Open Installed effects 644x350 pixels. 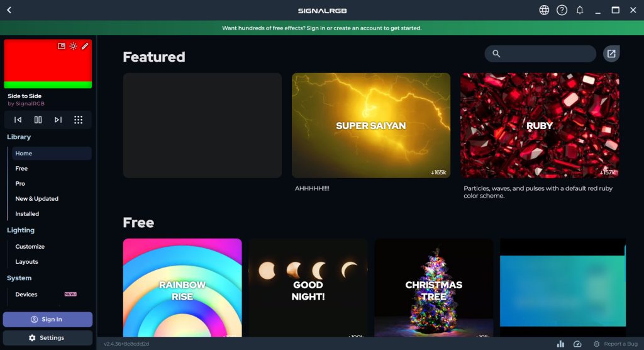pyautogui.click(x=27, y=214)
